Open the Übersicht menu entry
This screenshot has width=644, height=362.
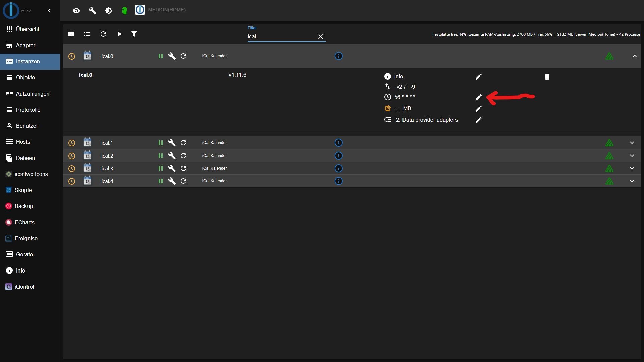coord(30,29)
